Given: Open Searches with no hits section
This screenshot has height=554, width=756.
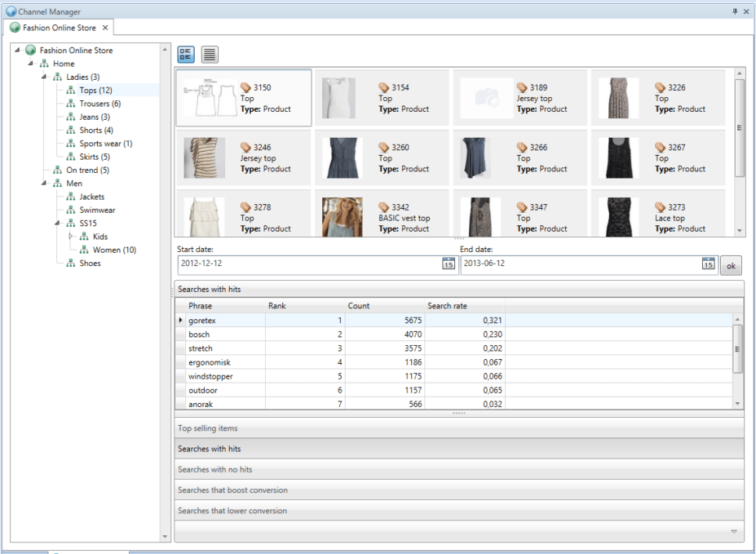Looking at the screenshot, I should click(x=215, y=469).
